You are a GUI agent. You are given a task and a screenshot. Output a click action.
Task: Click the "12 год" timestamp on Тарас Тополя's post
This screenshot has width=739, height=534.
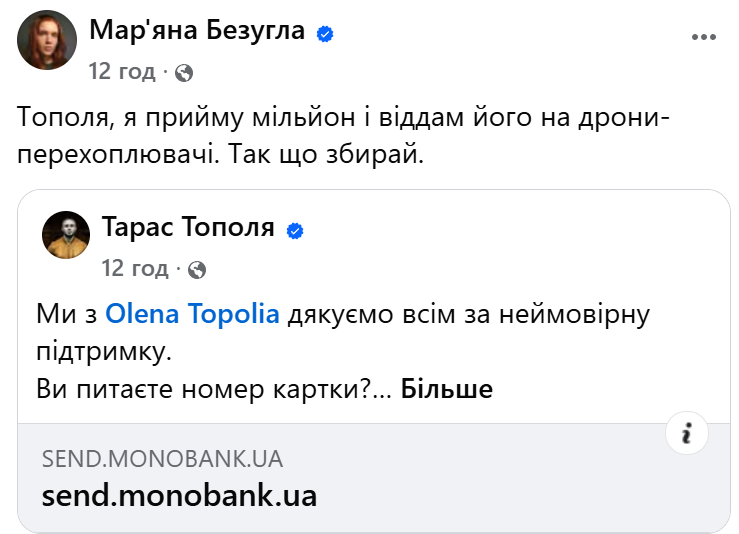[x=135, y=269]
